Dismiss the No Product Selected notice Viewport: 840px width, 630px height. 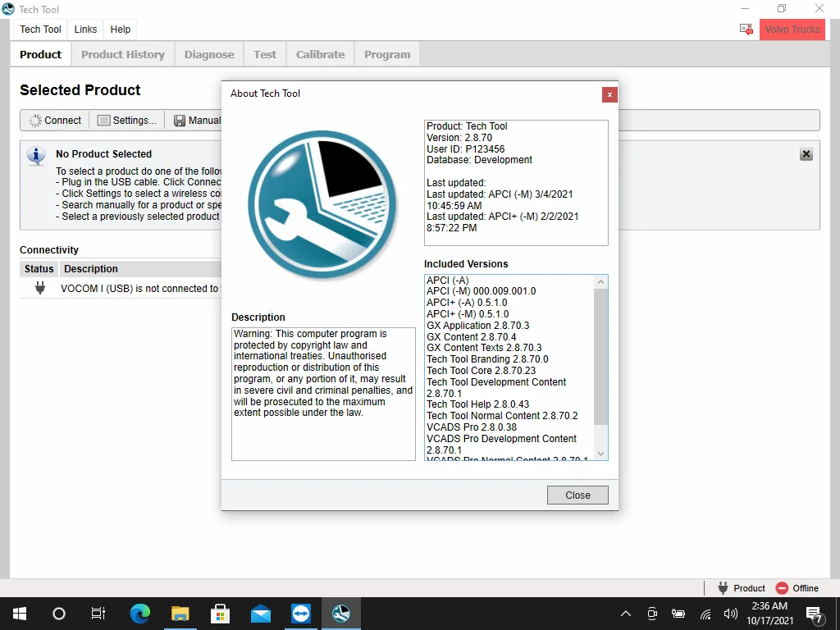[x=806, y=153]
